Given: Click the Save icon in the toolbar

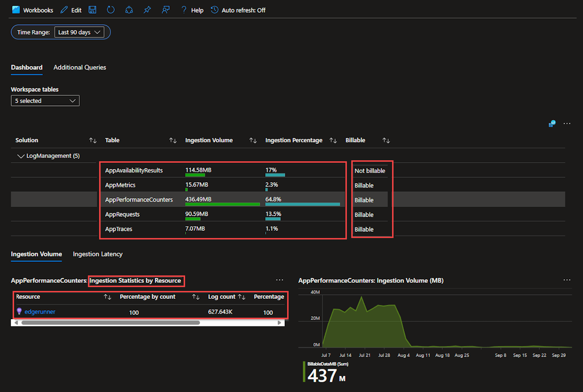Looking at the screenshot, I should (93, 10).
